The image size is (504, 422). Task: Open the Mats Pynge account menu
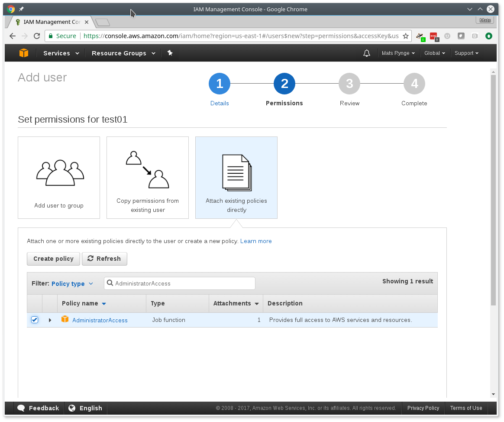pos(398,53)
